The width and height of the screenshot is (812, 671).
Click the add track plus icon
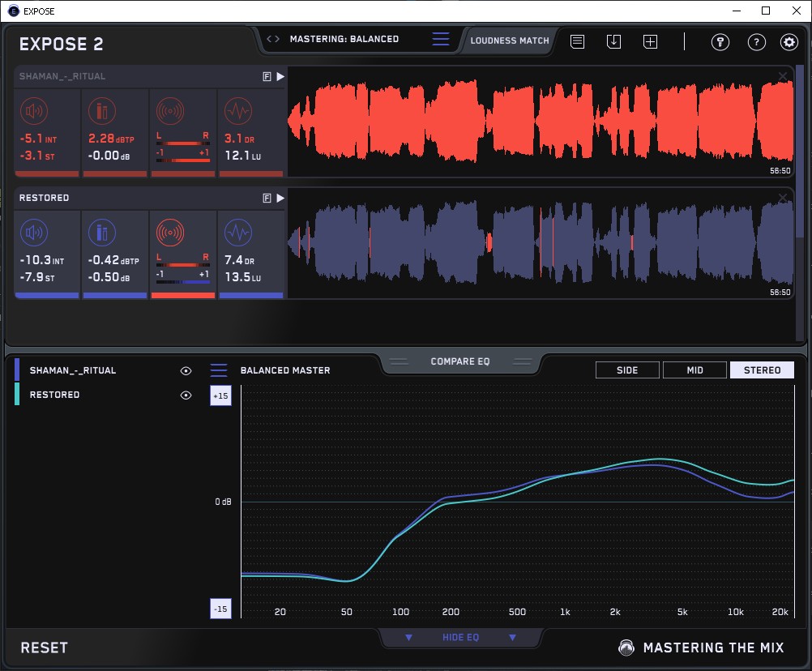[650, 41]
